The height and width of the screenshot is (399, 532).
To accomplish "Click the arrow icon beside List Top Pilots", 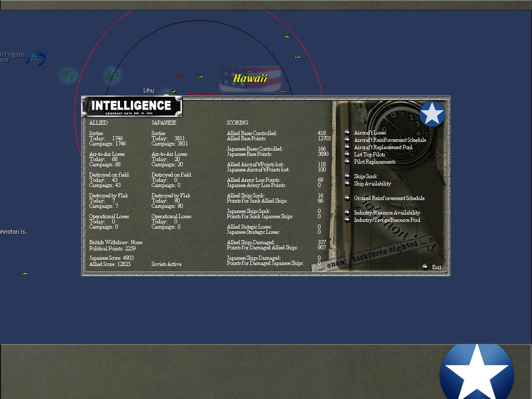I will coord(347,154).
